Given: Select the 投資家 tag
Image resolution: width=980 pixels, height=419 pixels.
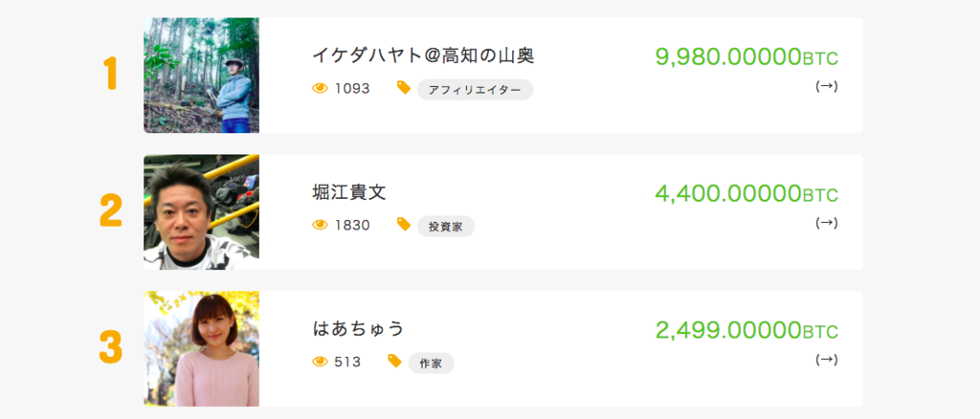Looking at the screenshot, I should click(446, 227).
